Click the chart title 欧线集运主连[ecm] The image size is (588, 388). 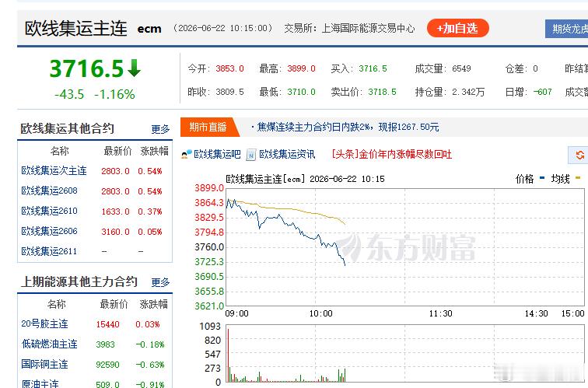(x=265, y=179)
